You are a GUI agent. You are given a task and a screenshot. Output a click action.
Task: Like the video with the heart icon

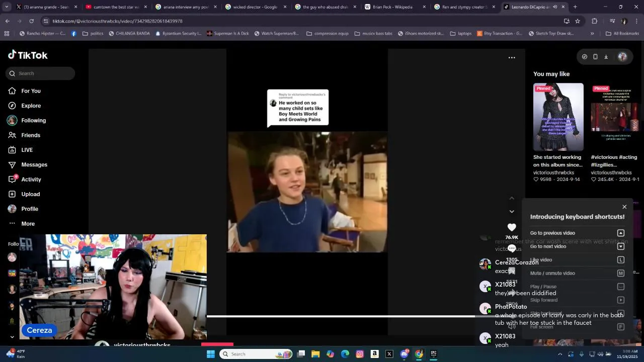tap(512, 227)
